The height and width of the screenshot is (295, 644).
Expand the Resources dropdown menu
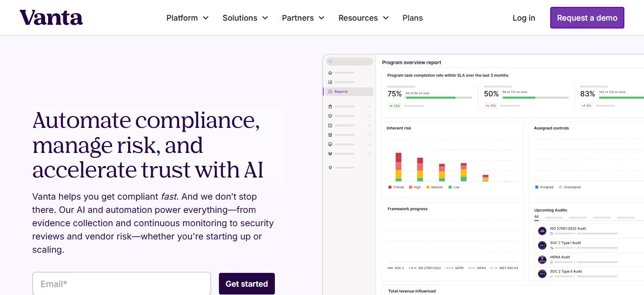coord(363,18)
